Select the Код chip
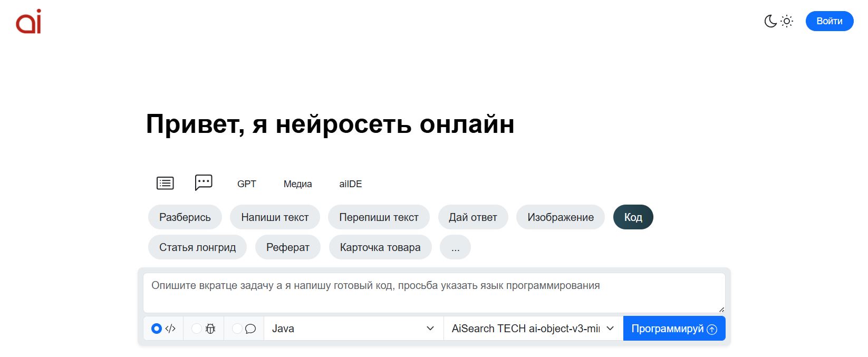This screenshot has height=357, width=868. (x=633, y=217)
